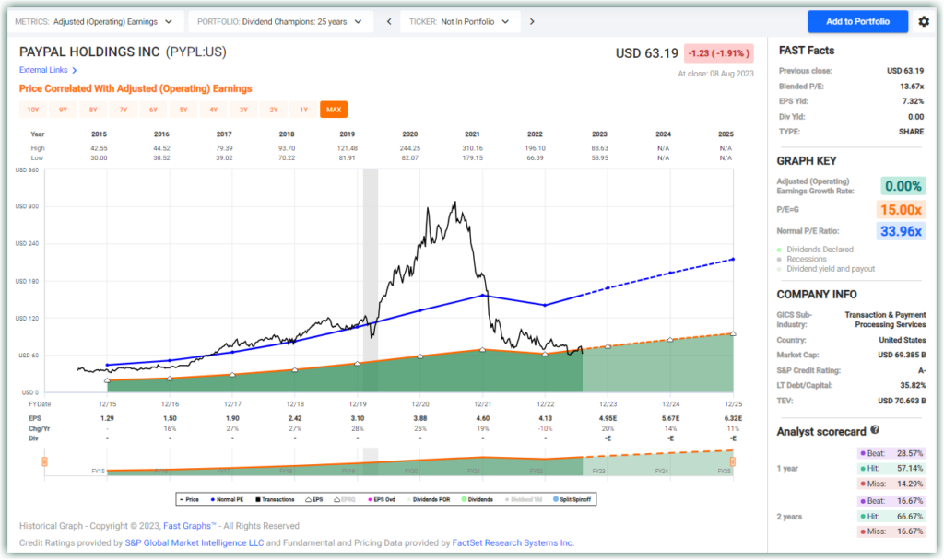Open the Portfolio dropdown
Screen dimensions: 944x560
click(281, 21)
